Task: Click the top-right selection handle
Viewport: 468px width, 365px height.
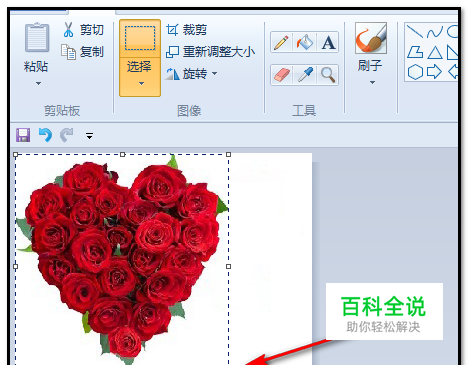Action: coord(228,154)
